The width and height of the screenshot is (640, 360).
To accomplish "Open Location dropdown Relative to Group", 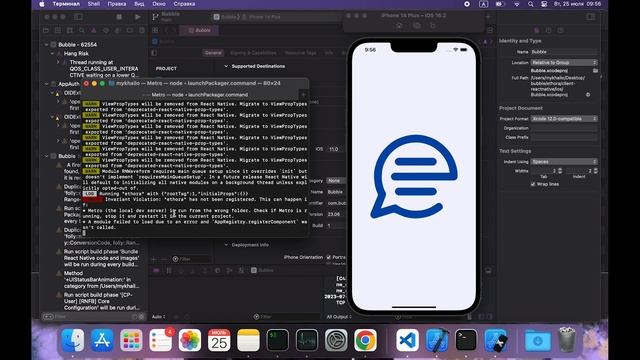I will (564, 62).
